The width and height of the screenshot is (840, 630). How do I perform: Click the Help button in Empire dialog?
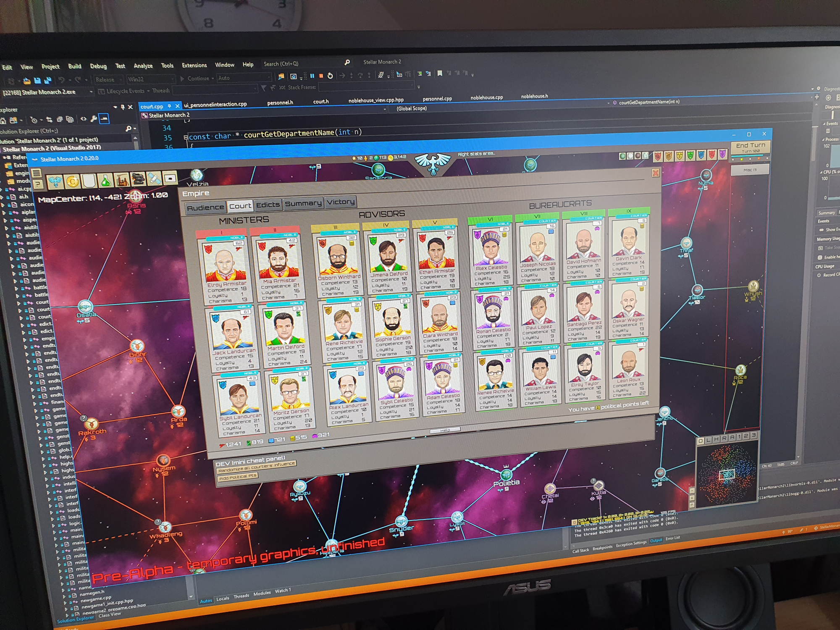point(445,430)
